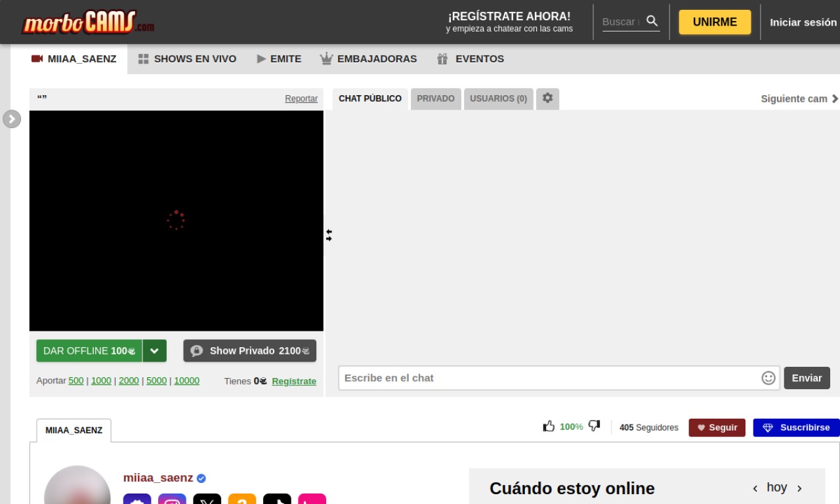The height and width of the screenshot is (504, 840).
Task: Click the ¡REGÍSTRATE AHORA! banner text
Action: 509,16
